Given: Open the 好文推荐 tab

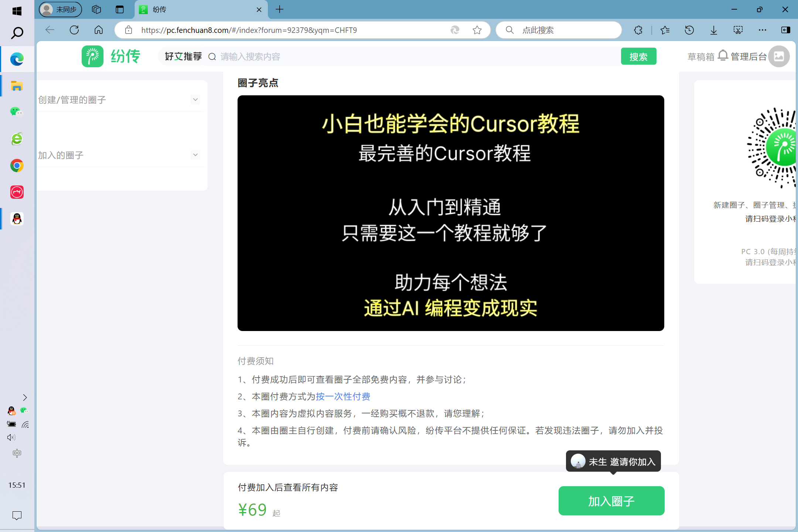Looking at the screenshot, I should (183, 57).
